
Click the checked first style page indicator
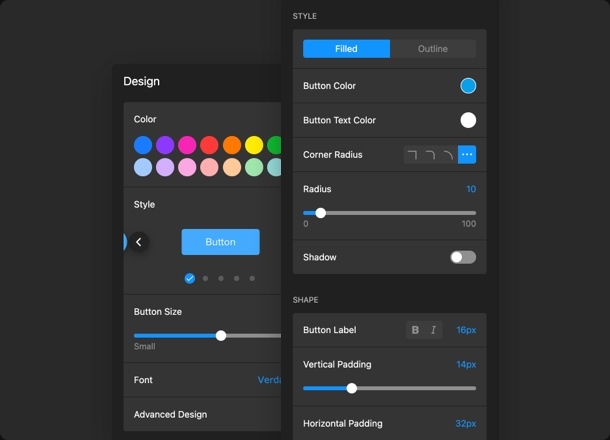pyautogui.click(x=190, y=278)
